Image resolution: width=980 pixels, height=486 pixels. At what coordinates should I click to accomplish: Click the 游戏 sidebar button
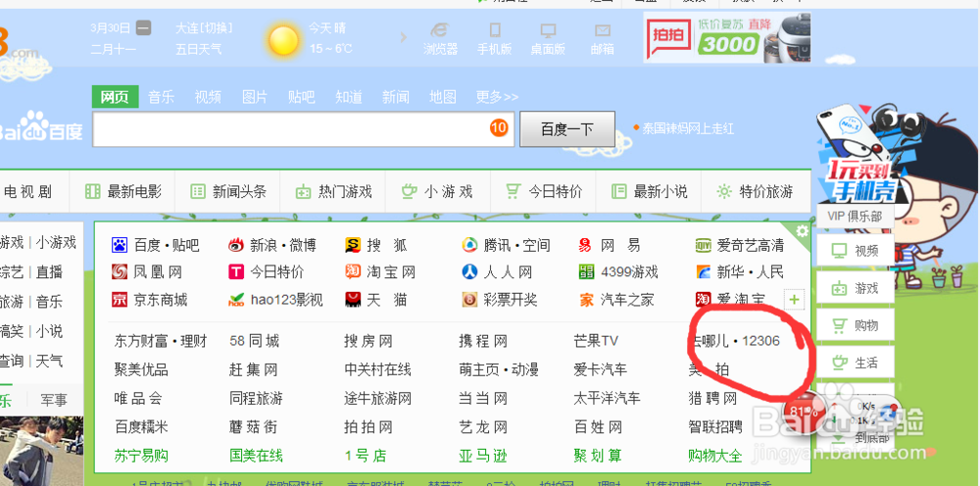(856, 289)
